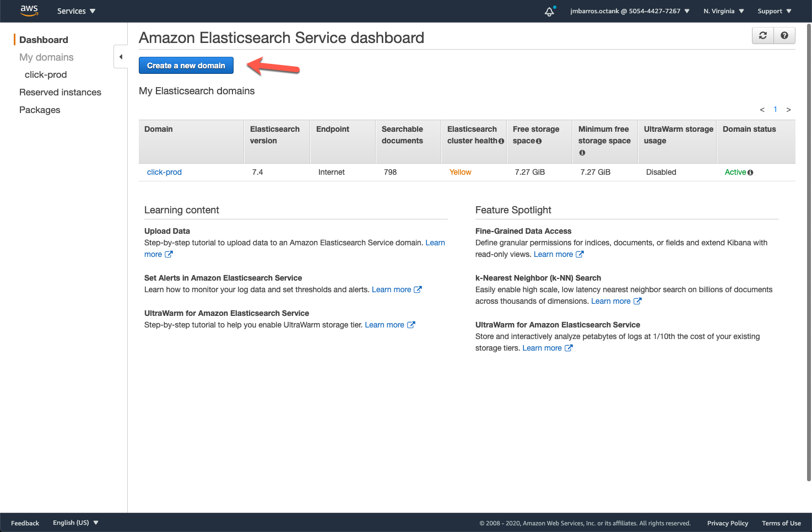
Task: Expand the Services dropdown menu
Action: click(76, 11)
